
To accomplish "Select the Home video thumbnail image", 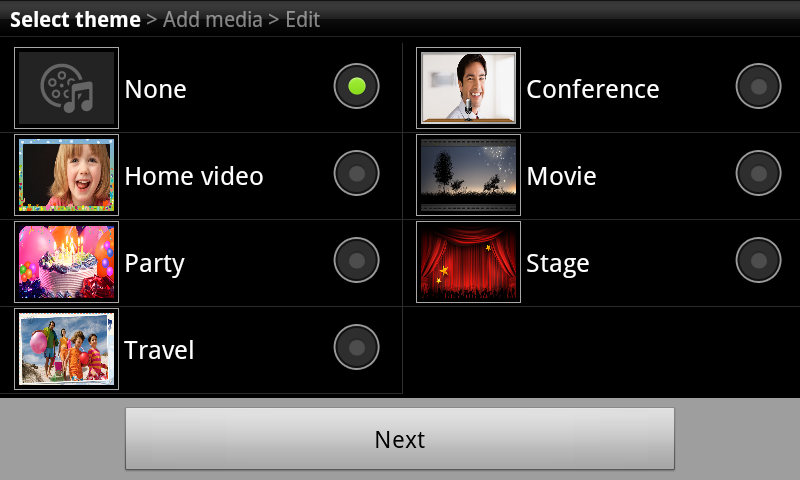I will 67,176.
